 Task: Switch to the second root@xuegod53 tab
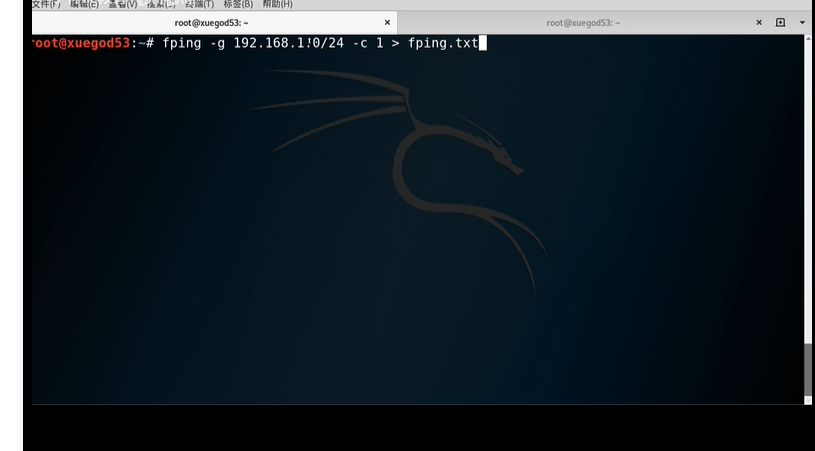tap(583, 23)
